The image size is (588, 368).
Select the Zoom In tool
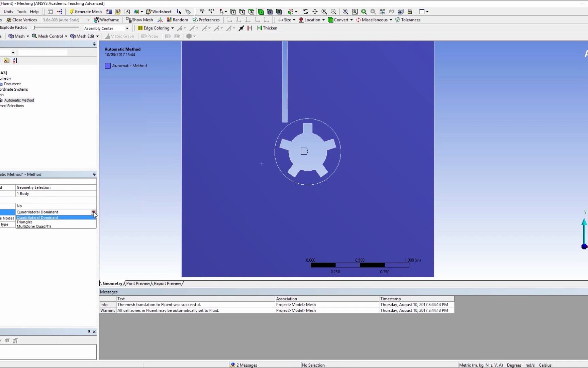[333, 12]
